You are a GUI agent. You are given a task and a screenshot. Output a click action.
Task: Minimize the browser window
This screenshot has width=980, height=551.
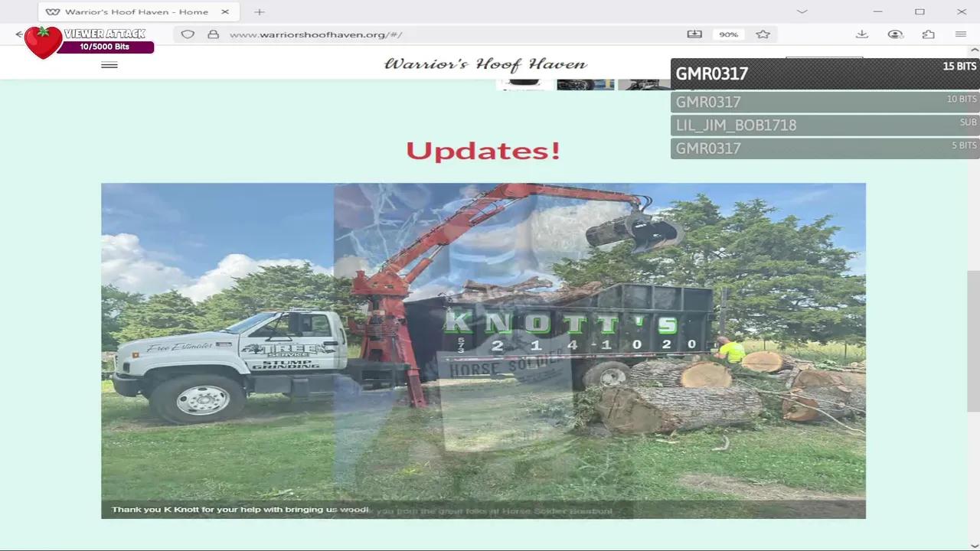point(878,11)
